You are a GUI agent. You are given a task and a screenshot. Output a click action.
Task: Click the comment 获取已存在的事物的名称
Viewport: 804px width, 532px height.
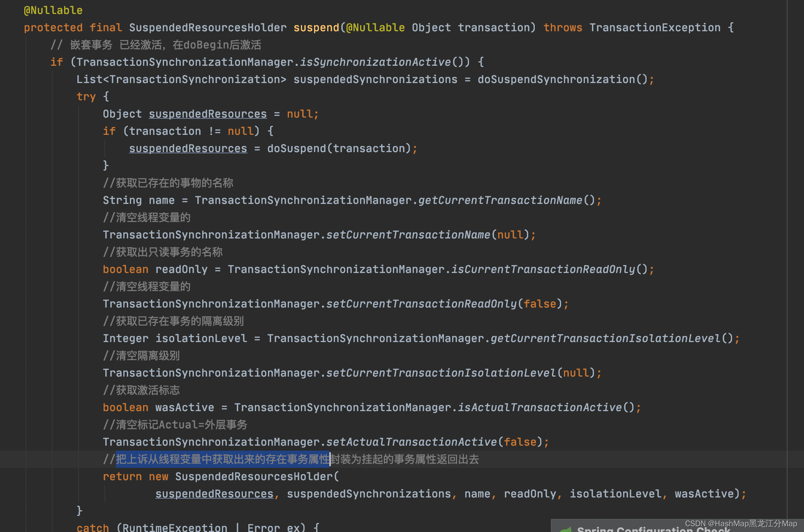168,183
